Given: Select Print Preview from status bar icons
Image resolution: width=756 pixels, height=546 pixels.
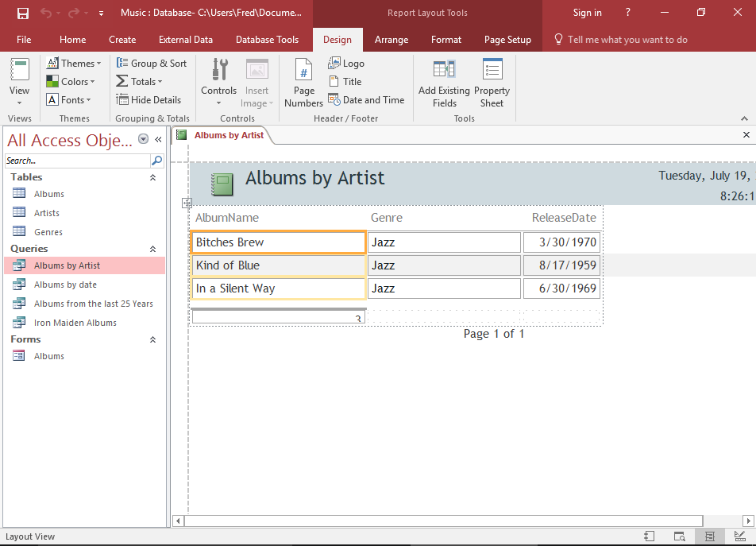Looking at the screenshot, I should (679, 536).
